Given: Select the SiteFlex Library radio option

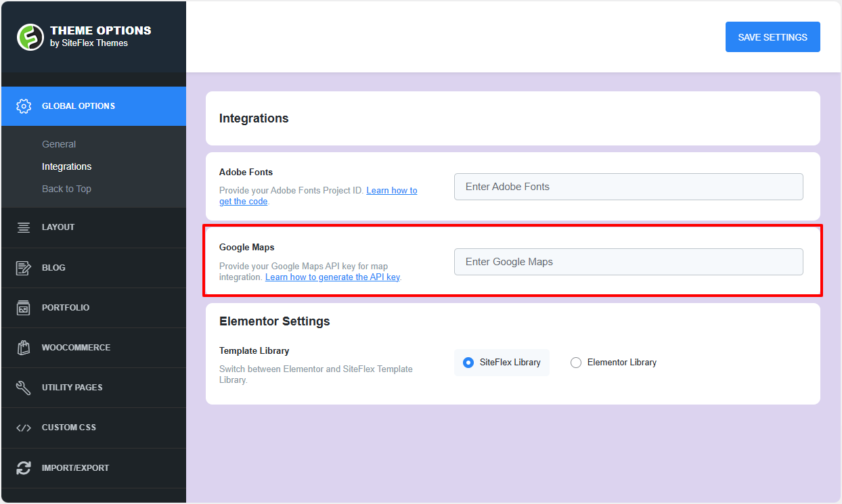Looking at the screenshot, I should [x=468, y=363].
